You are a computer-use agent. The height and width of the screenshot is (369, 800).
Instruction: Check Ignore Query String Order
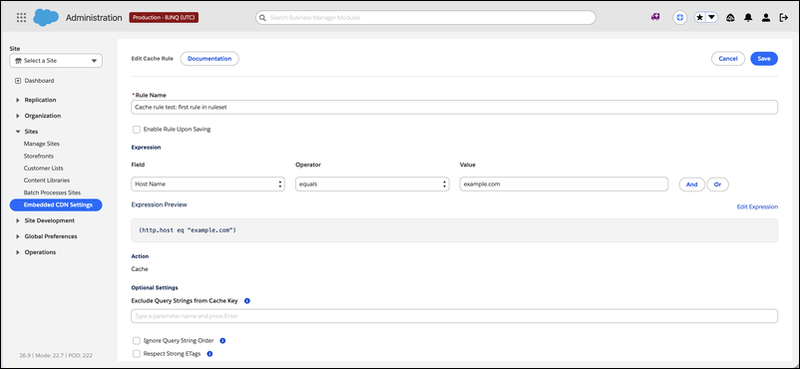pos(137,340)
